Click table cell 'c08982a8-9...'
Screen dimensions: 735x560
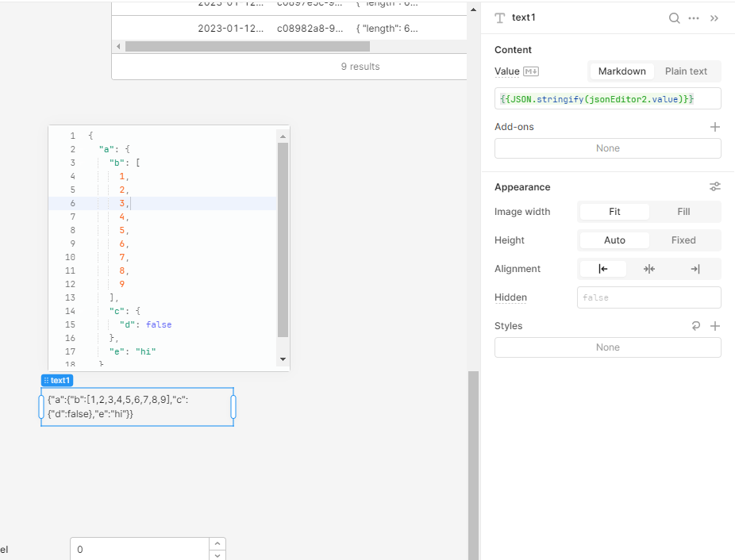pos(310,29)
